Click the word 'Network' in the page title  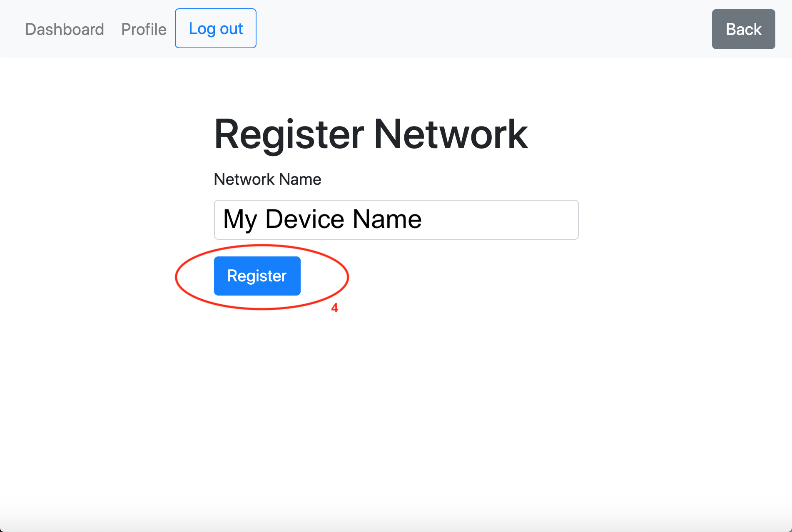[x=451, y=134]
